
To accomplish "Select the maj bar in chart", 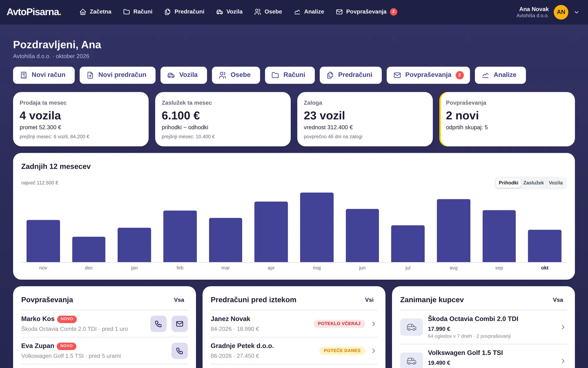I will [317, 227].
